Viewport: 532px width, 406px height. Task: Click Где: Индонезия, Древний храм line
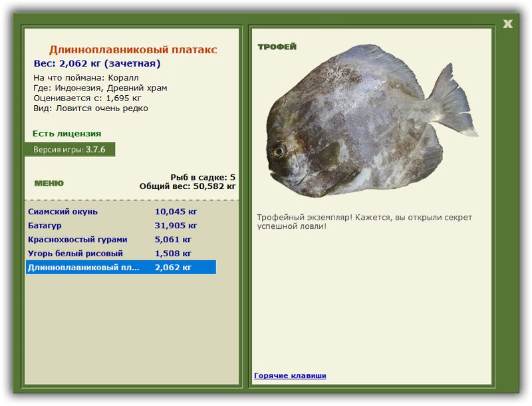pyautogui.click(x=100, y=88)
